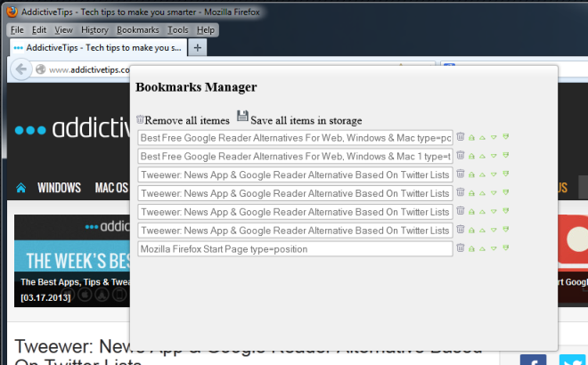Viewport: 588px width, 365px height.
Task: Delete the 'Mac 1 type=t' bookmark
Action: click(461, 155)
